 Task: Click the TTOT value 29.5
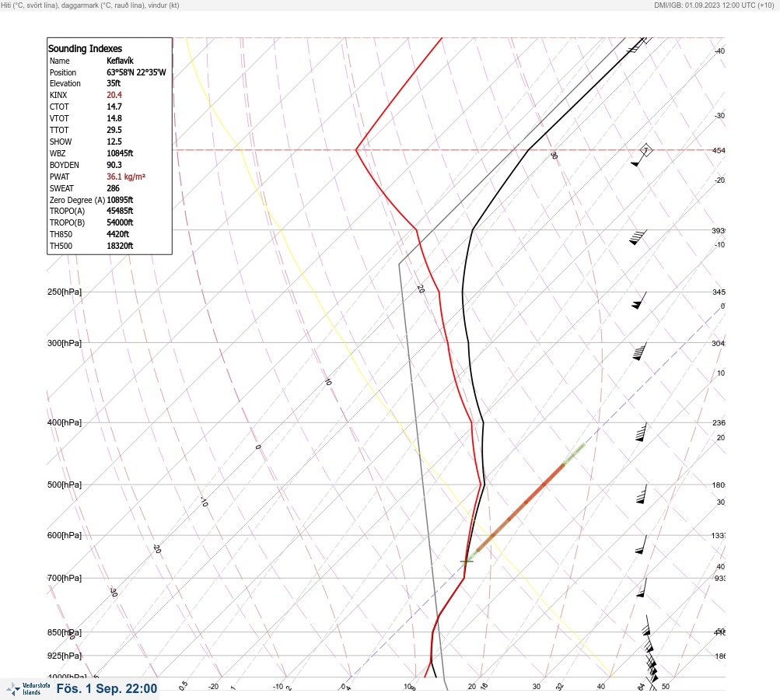(114, 129)
